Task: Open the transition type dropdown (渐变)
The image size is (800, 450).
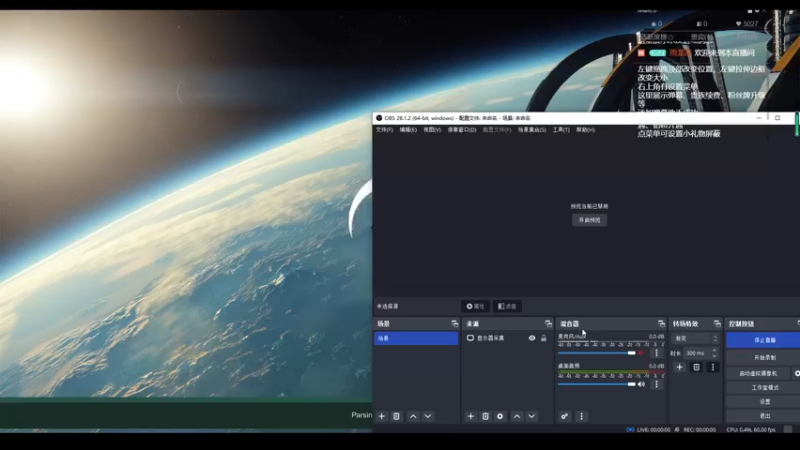Action: click(x=696, y=338)
